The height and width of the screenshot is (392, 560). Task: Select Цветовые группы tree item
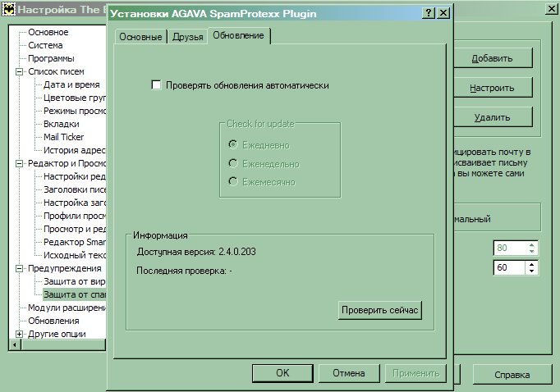[75, 98]
